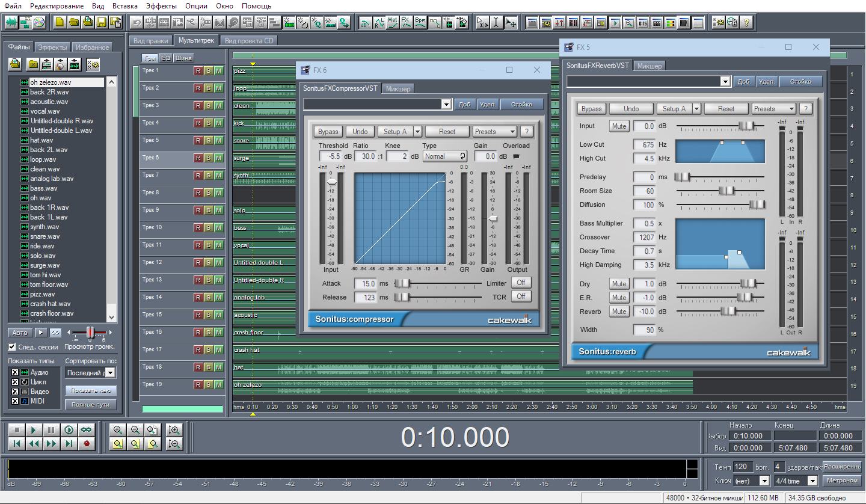Viewport: 866px width, 504px height.
Task: Open help question mark icon in main toolbar
Action: click(746, 23)
